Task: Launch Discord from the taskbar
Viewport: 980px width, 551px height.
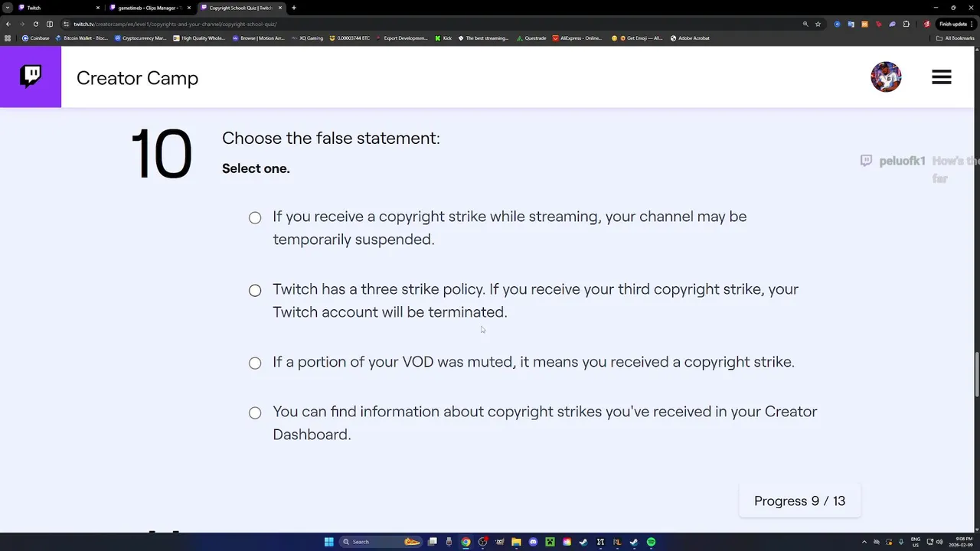Action: [x=533, y=542]
